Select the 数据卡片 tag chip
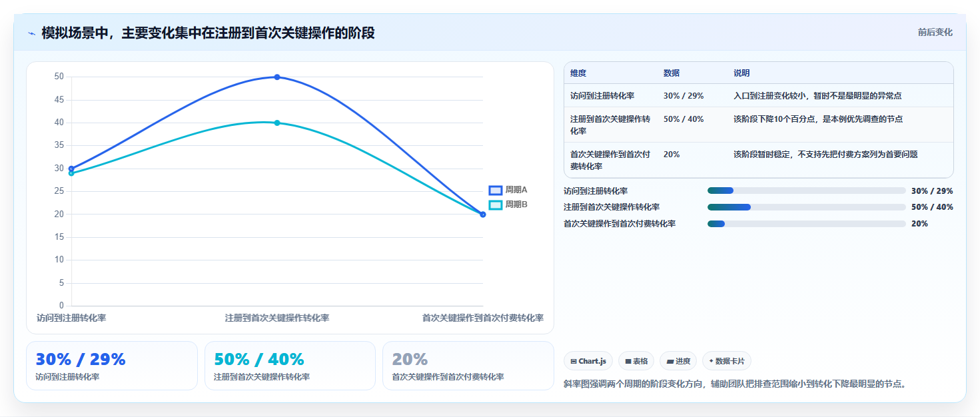 (x=727, y=361)
